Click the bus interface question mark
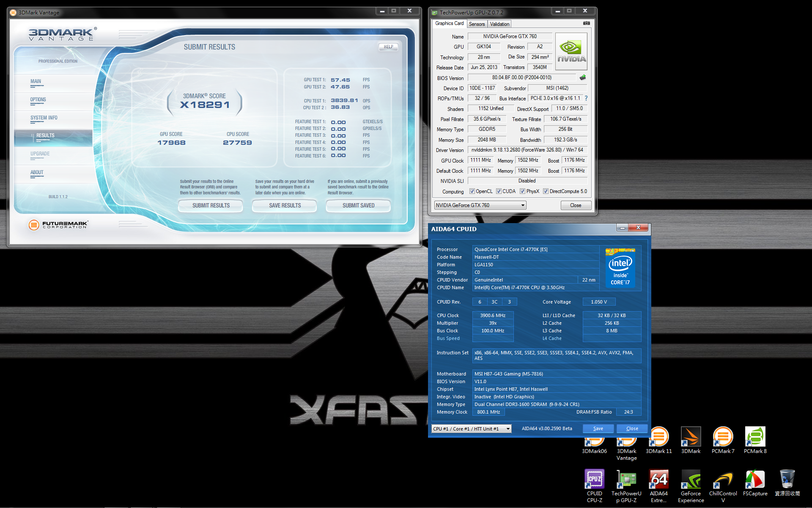The height and width of the screenshot is (508, 812). point(586,98)
